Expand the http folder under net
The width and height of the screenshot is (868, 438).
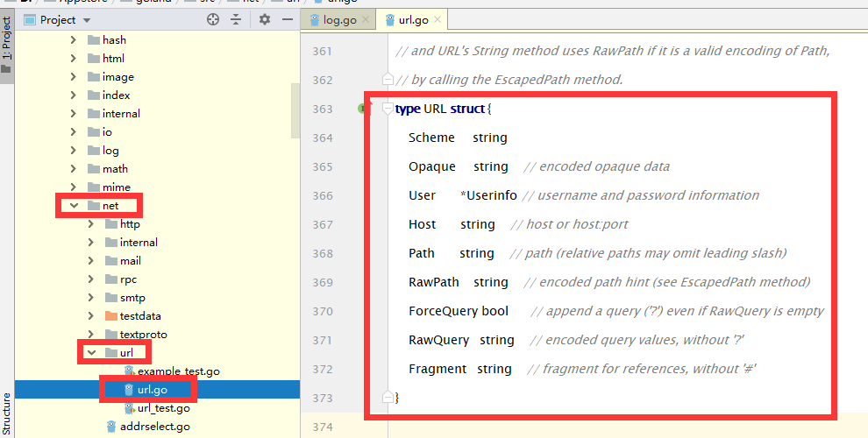coord(91,224)
